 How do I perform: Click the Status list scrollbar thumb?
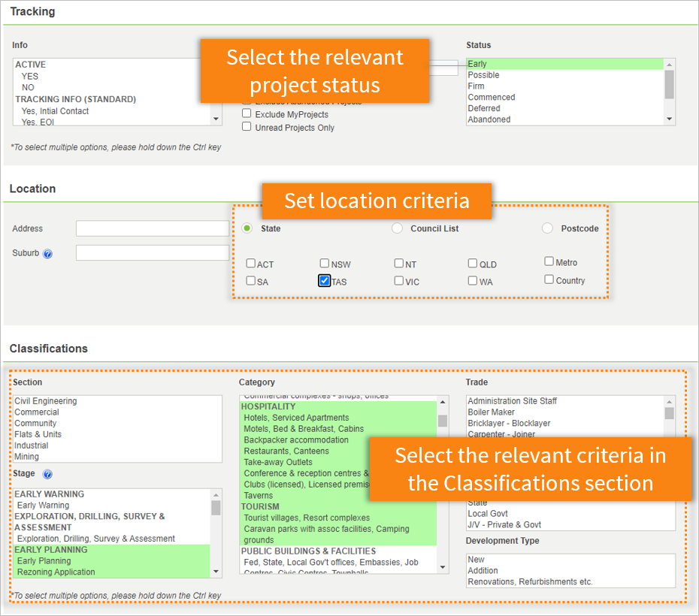pyautogui.click(x=669, y=84)
